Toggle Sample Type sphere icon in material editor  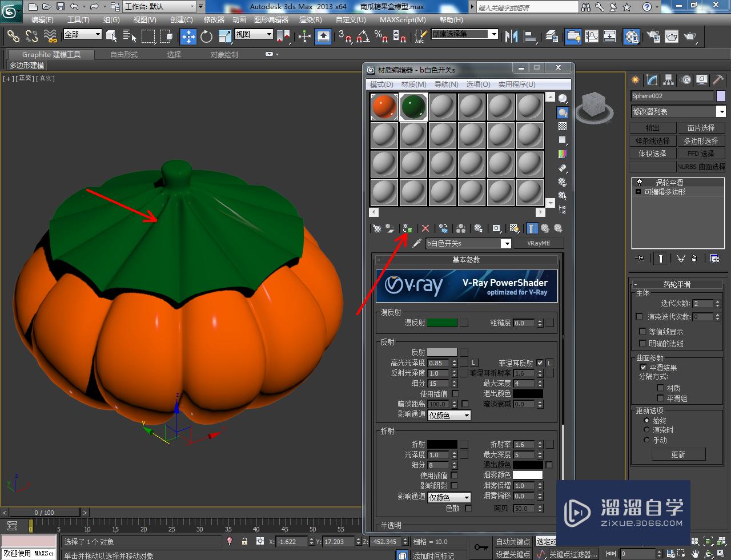pos(563,98)
